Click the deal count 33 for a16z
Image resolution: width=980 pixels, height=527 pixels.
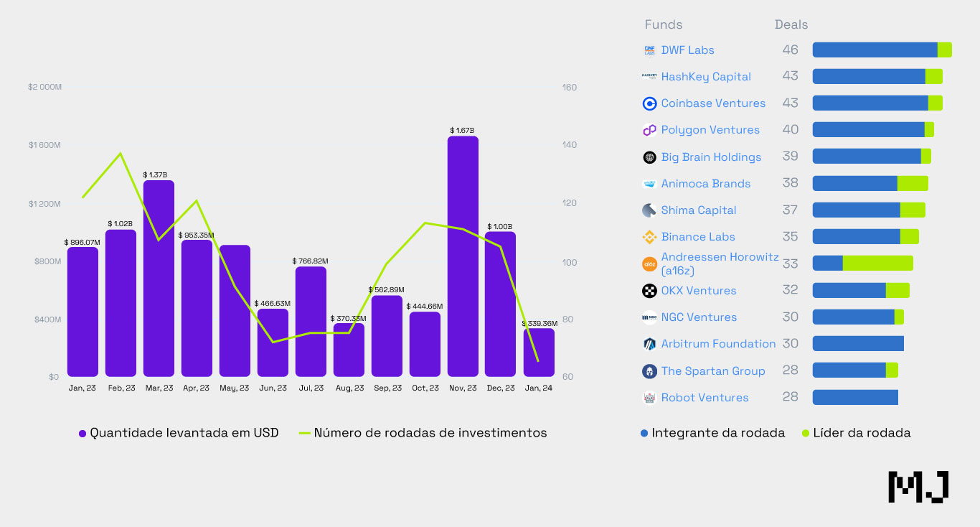[790, 263]
